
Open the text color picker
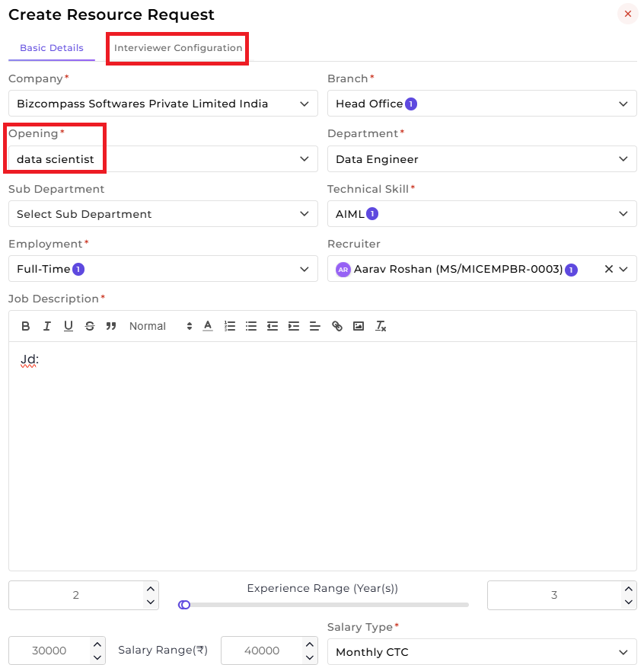pyautogui.click(x=208, y=326)
